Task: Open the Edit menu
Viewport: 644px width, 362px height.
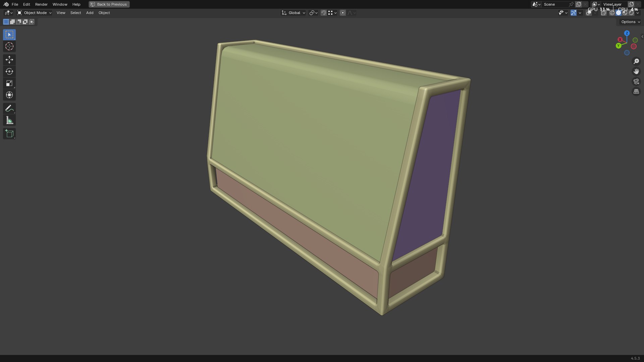Action: 26,4
